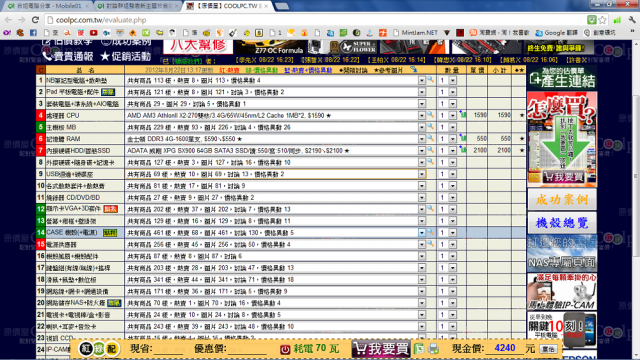The image size is (640, 360).
Task: Reload the page with the refresh icon
Action: tap(36, 20)
